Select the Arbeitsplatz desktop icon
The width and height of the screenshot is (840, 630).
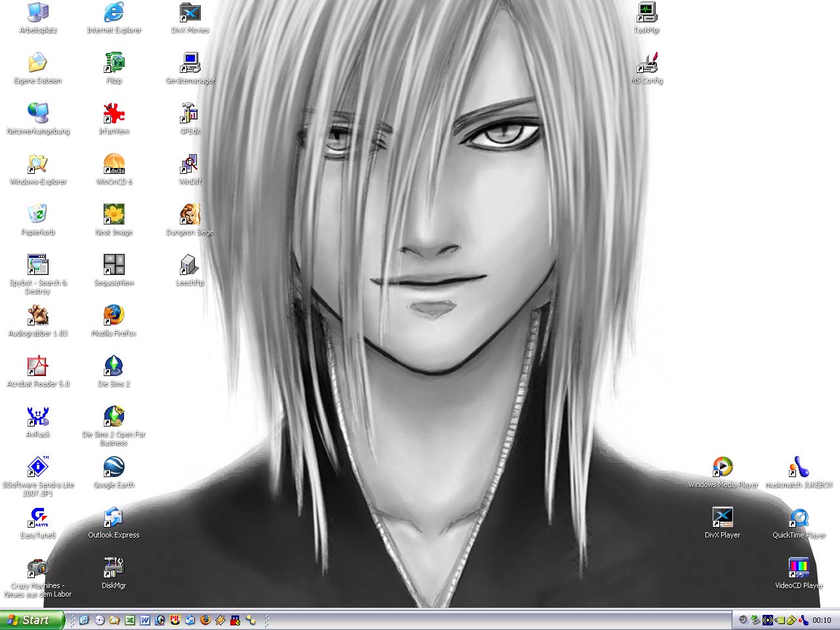pyautogui.click(x=38, y=18)
